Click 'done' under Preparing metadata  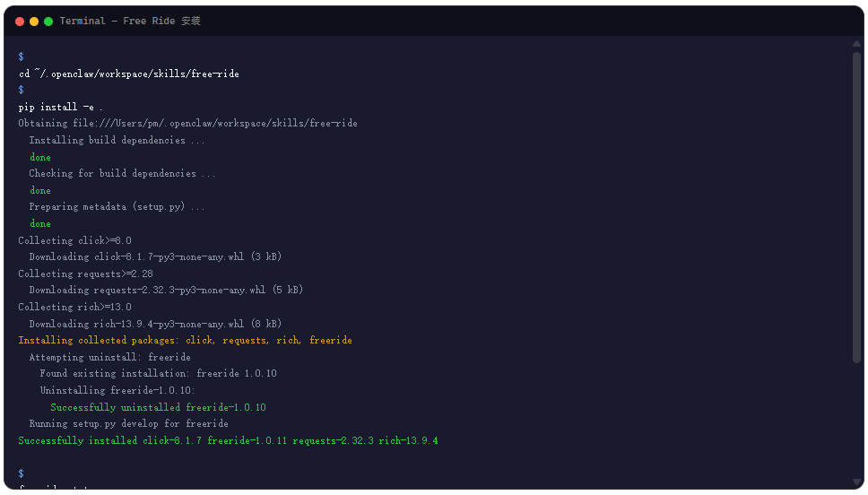[x=40, y=223]
